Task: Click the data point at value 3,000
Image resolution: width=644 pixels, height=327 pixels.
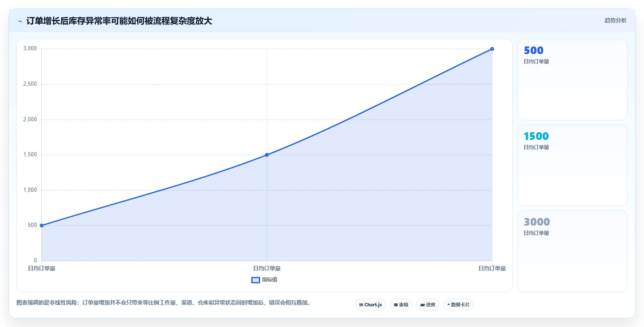Action: click(492, 49)
